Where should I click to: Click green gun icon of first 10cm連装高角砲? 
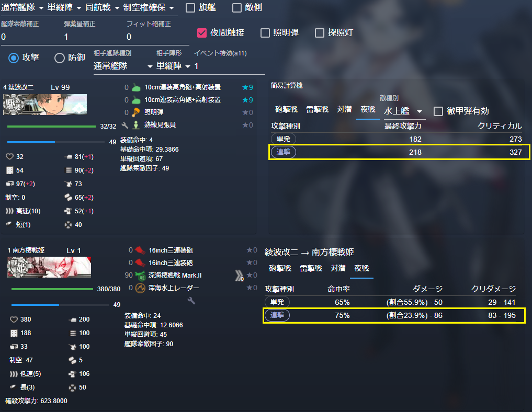click(136, 87)
